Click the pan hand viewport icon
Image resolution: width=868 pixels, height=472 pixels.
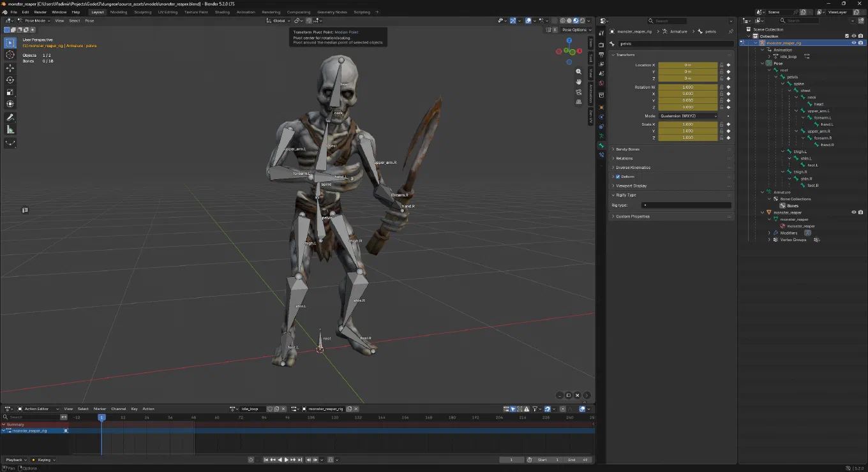tap(579, 82)
